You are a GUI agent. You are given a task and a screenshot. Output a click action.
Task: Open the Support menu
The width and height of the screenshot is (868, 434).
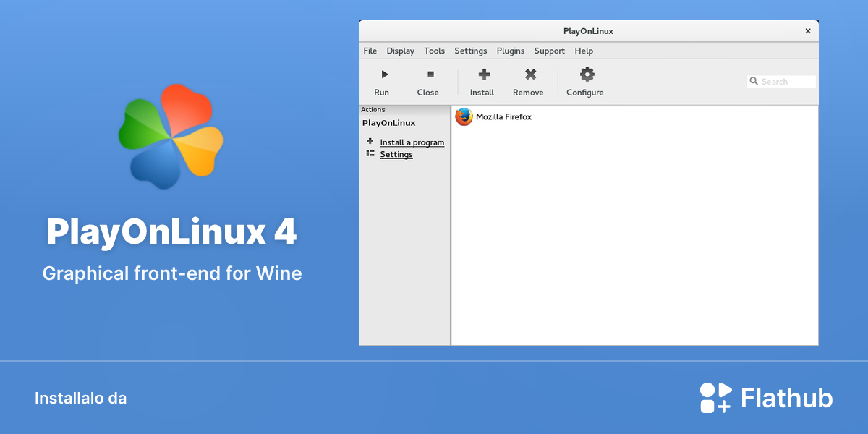550,51
